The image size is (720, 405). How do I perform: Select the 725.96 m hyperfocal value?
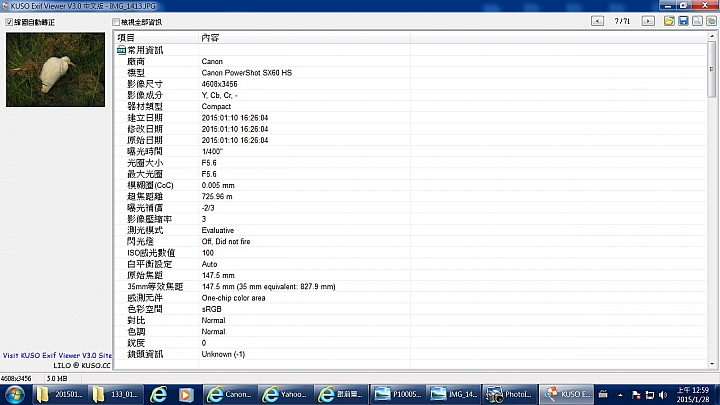point(217,197)
